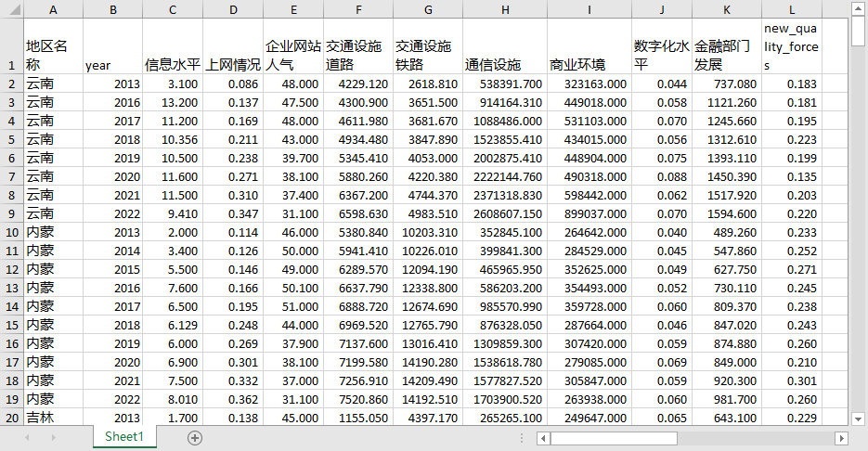
Task: Select column J header
Action: click(x=662, y=9)
